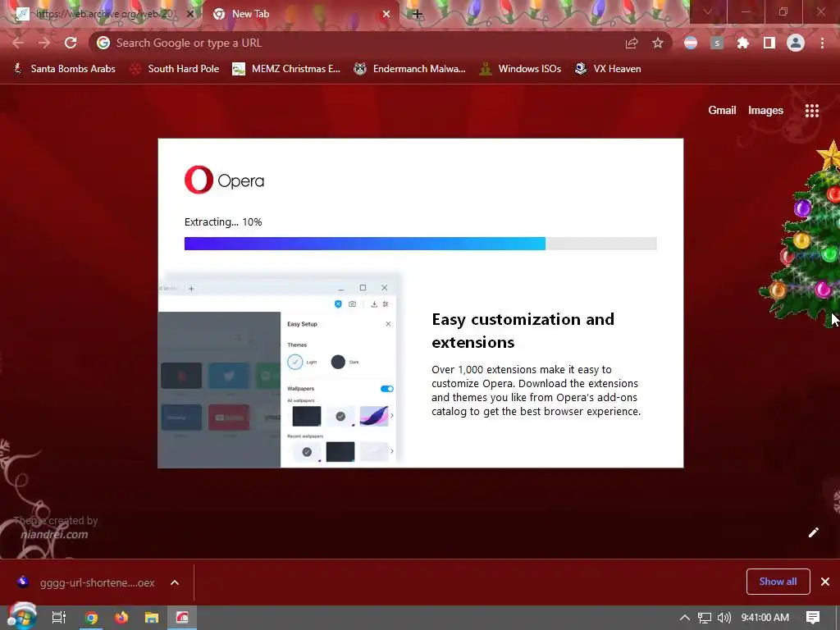This screenshot has height=630, width=840.
Task: Open the Gmail link
Action: pyautogui.click(x=722, y=111)
